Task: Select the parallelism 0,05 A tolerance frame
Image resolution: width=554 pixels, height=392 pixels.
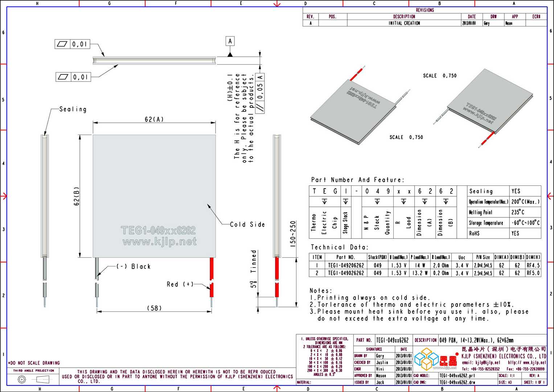Action: pos(260,93)
